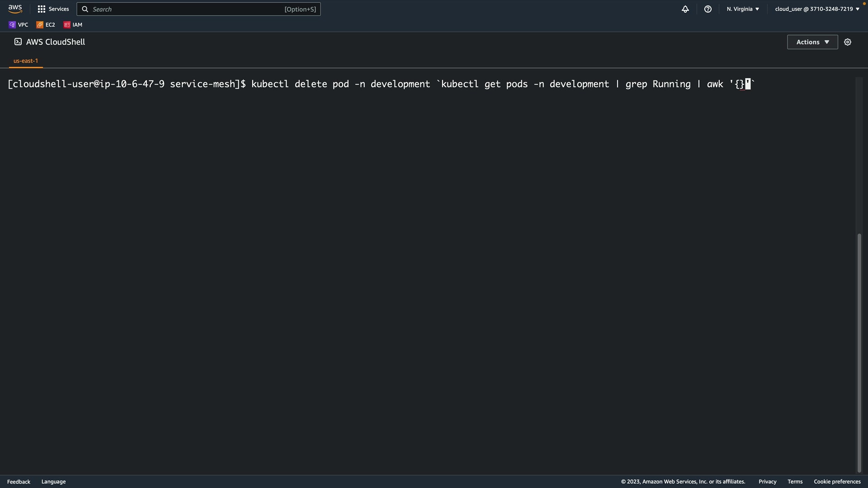Open the EC2 favorite shortcut
This screenshot has height=488, width=868.
click(x=46, y=25)
